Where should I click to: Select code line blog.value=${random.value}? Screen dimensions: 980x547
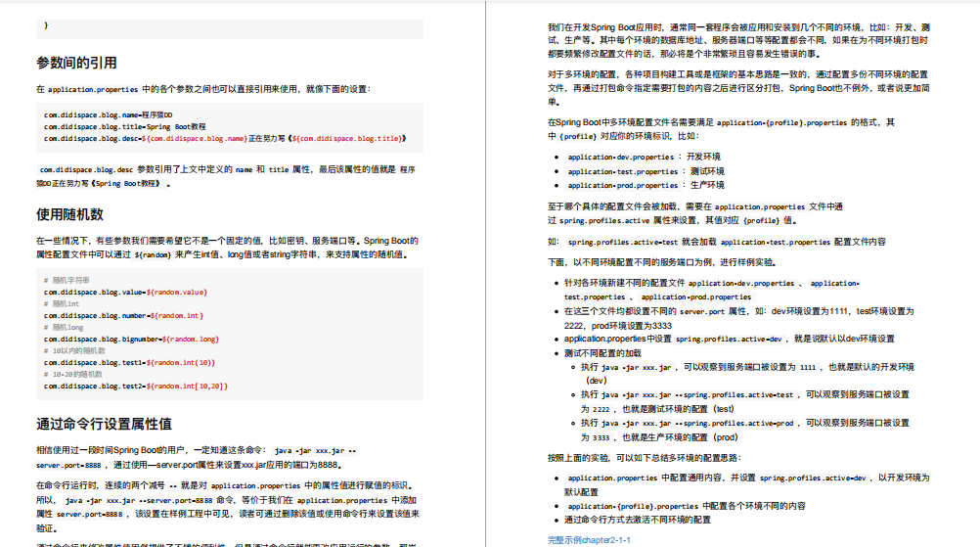tap(125, 292)
